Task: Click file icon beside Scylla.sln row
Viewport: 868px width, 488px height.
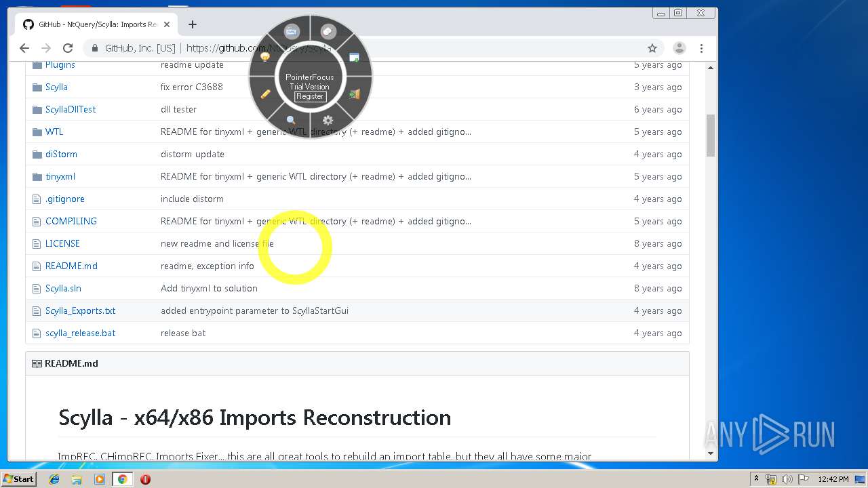Action: tap(37, 288)
